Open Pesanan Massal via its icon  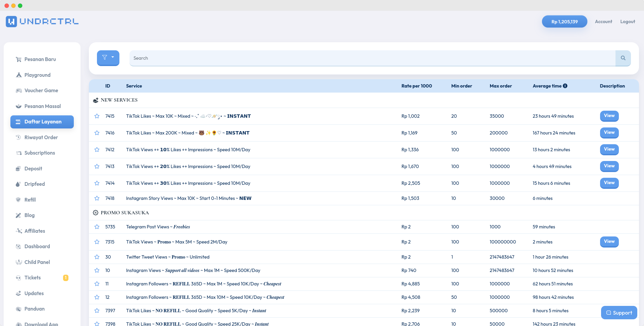coord(18,106)
